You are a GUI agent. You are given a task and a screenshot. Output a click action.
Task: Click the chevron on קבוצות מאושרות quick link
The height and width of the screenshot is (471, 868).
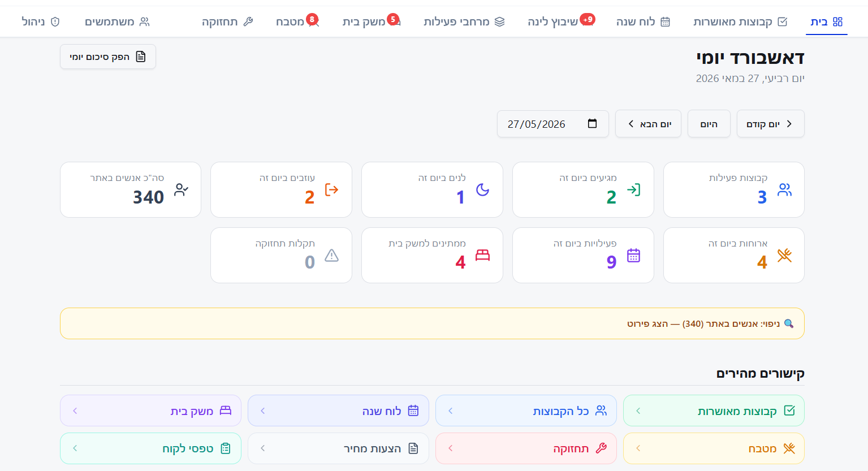pyautogui.click(x=638, y=410)
